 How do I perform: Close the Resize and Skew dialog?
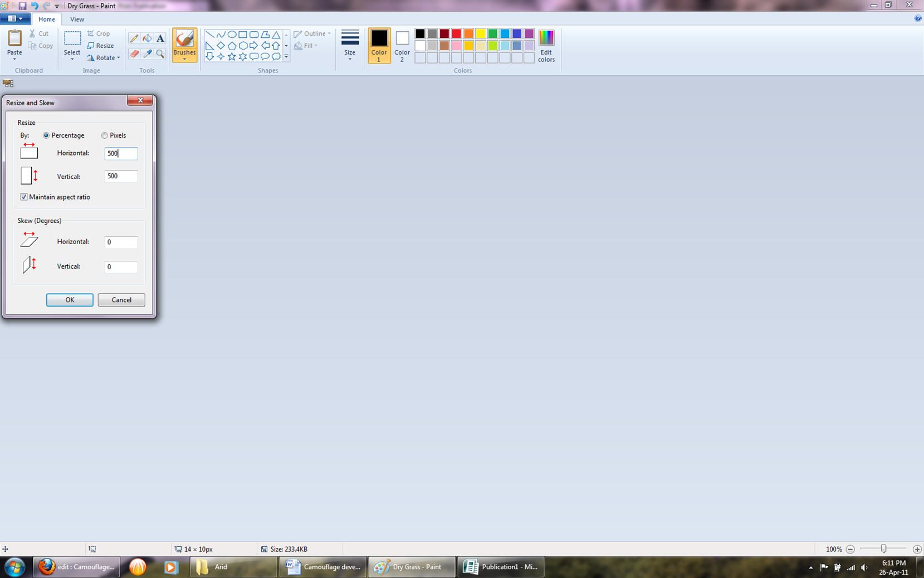pyautogui.click(x=140, y=100)
